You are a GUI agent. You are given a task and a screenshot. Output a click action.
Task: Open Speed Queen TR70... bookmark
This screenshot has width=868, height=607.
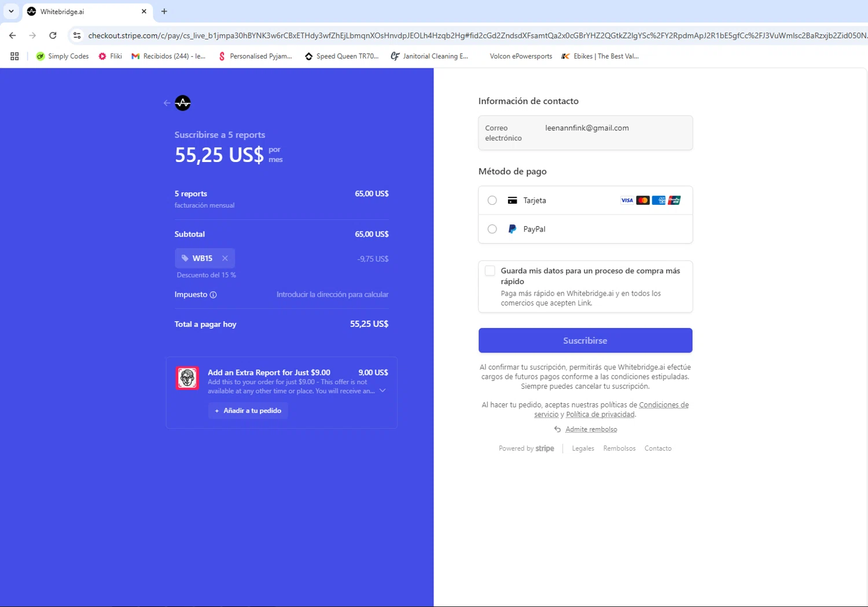[341, 56]
